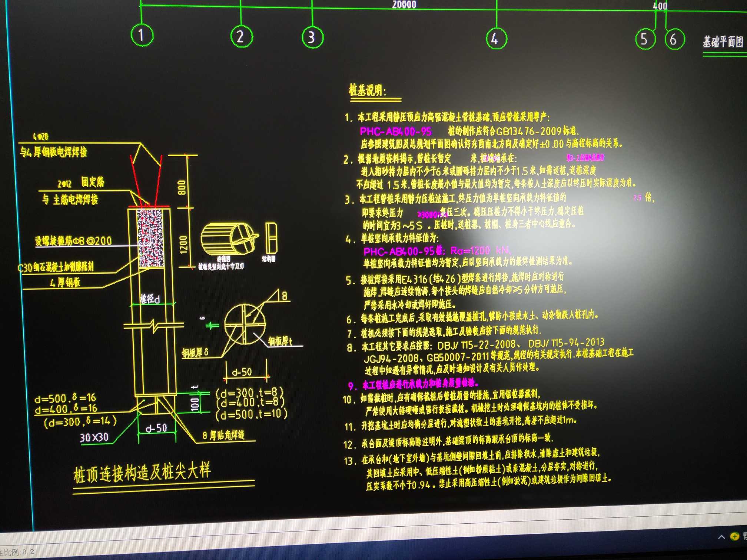
Task: Click the '8厚贴角焊缝' label
Action: pos(223,435)
